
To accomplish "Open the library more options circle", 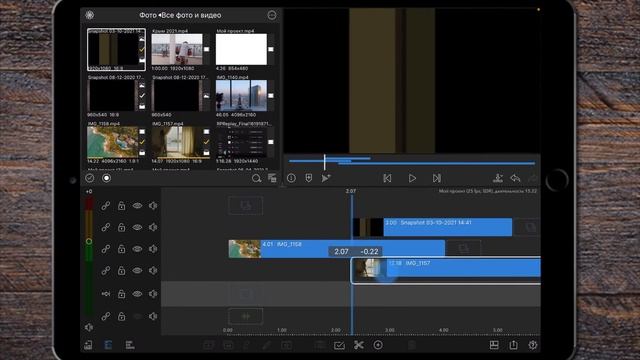I will (272, 15).
